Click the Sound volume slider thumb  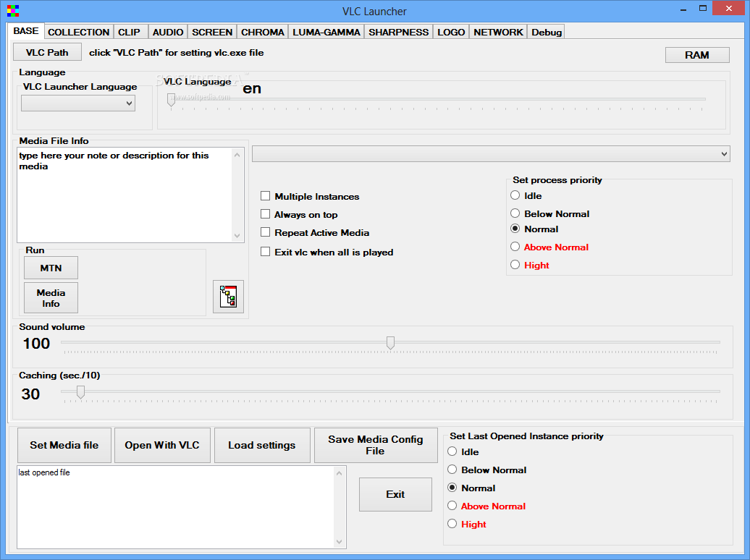tap(390, 342)
